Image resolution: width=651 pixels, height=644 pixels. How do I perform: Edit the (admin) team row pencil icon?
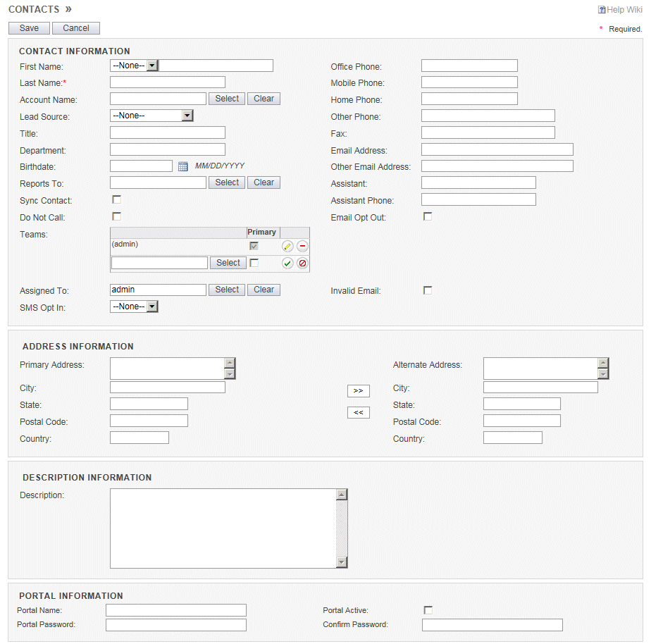pyautogui.click(x=287, y=246)
